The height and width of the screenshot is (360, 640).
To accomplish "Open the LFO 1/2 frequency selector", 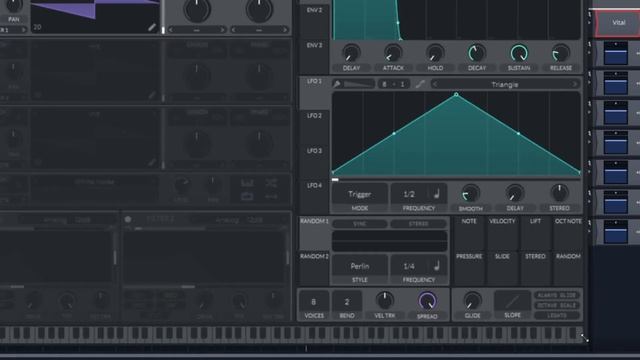I will [x=409, y=194].
